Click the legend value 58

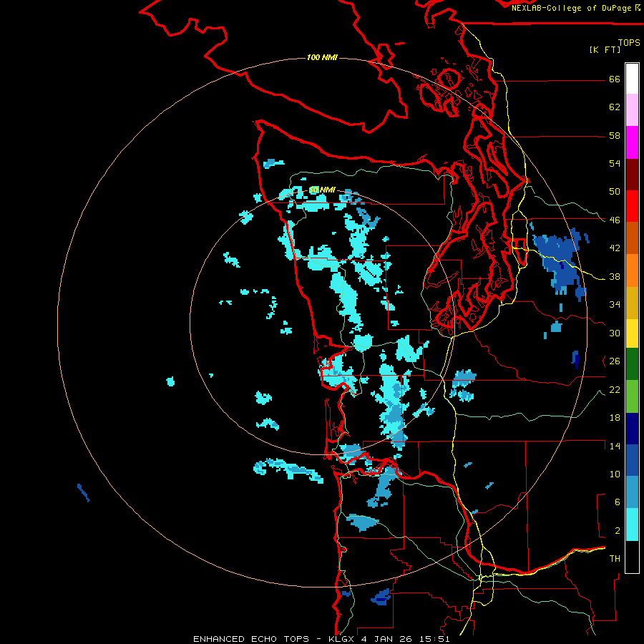615,135
